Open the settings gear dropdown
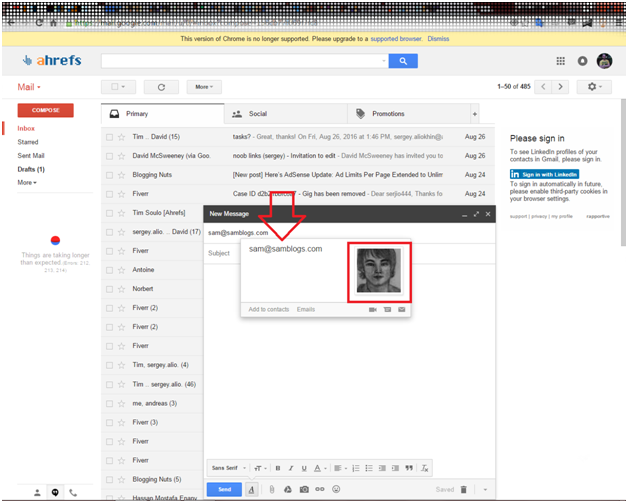The height and width of the screenshot is (503, 628). 594,87
